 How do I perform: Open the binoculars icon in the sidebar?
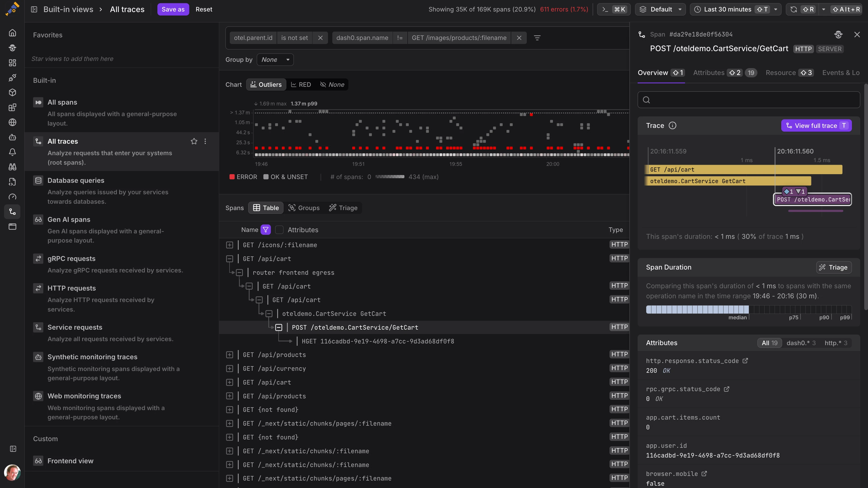12,167
